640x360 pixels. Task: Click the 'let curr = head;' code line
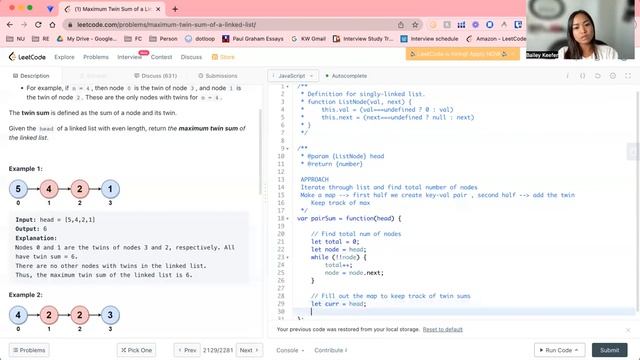338,304
